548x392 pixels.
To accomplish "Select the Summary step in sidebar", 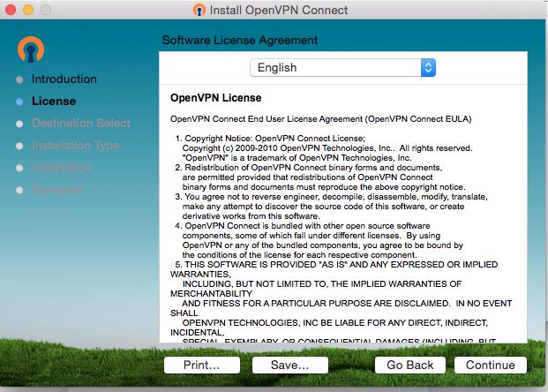I will click(57, 190).
